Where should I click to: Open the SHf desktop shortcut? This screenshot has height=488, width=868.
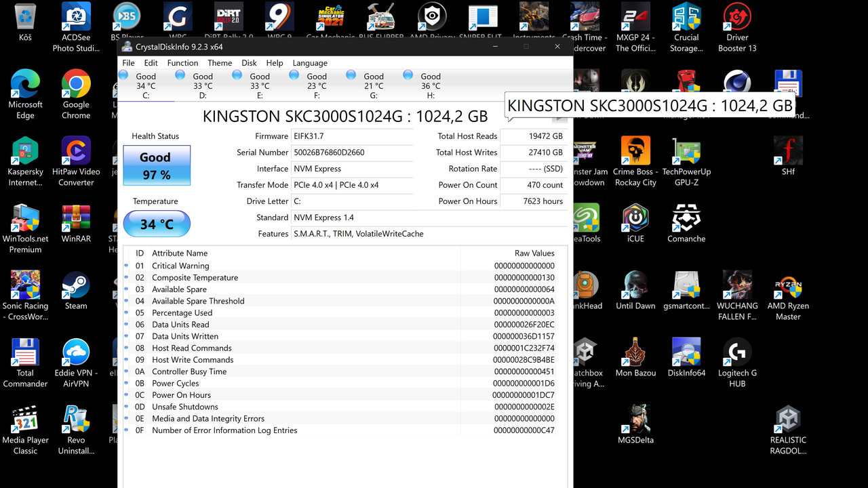pyautogui.click(x=788, y=156)
